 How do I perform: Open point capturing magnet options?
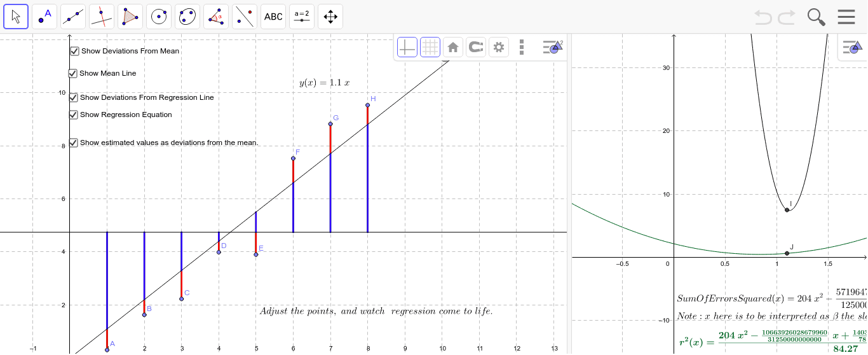(x=476, y=47)
